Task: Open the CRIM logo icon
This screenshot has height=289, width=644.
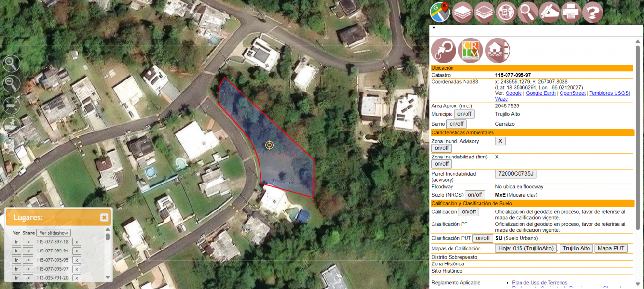Action: click(470, 50)
